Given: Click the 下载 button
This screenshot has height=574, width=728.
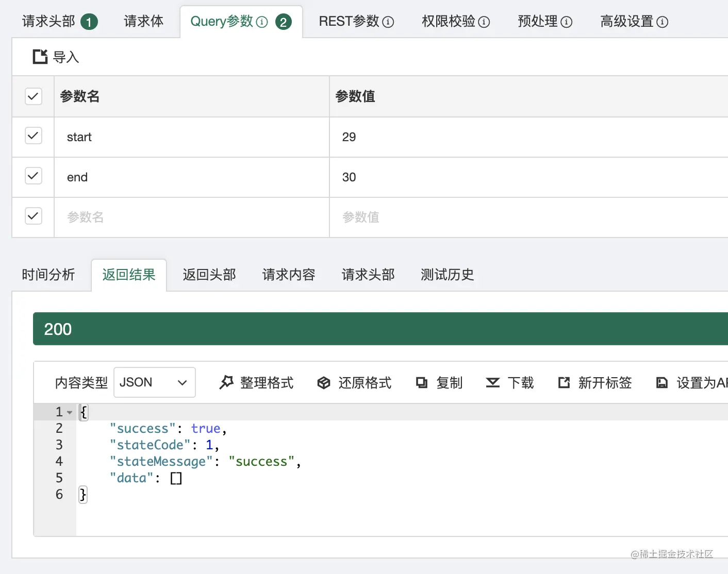Looking at the screenshot, I should [x=510, y=382].
